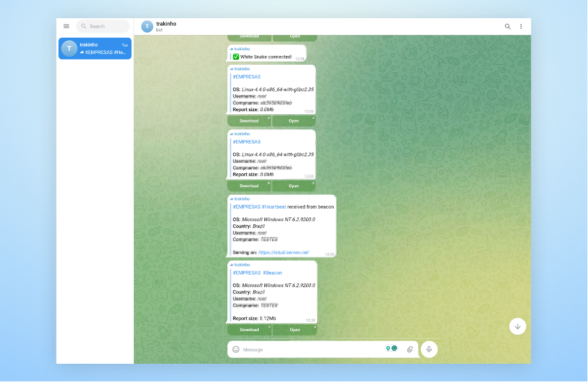Attach a file with the paperclip

coord(410,350)
